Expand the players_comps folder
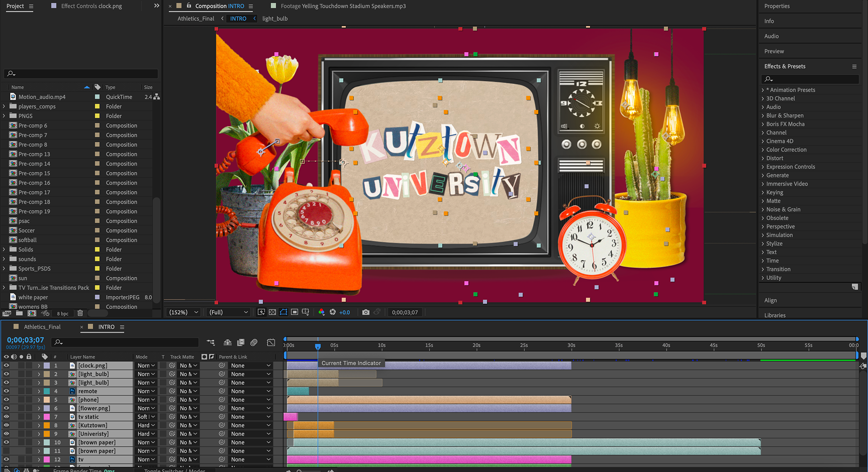868x472 pixels. pyautogui.click(x=4, y=107)
